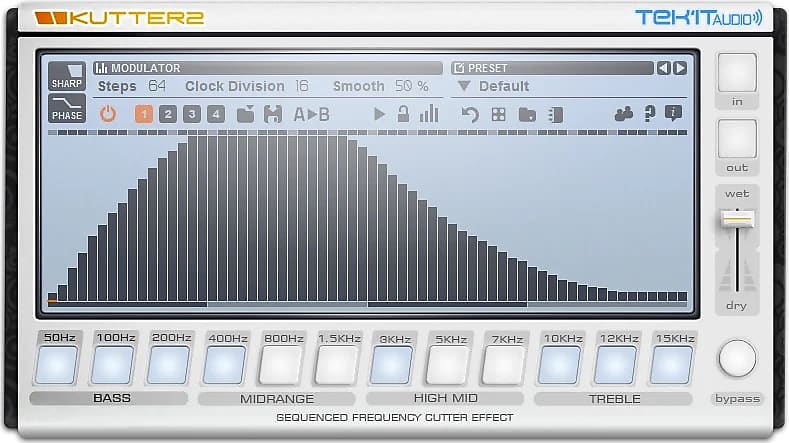Image resolution: width=789 pixels, height=443 pixels.
Task: Click the wet/dry mix slider handle
Action: click(x=737, y=219)
